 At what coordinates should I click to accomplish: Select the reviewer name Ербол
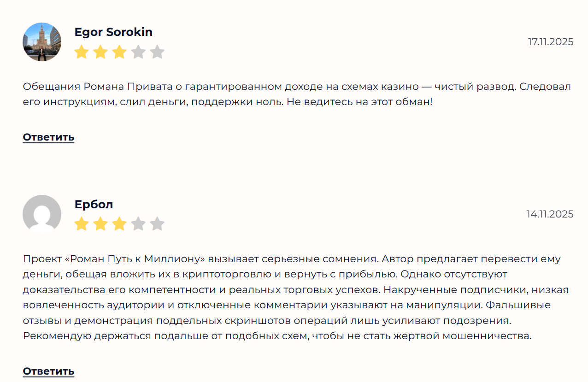94,204
